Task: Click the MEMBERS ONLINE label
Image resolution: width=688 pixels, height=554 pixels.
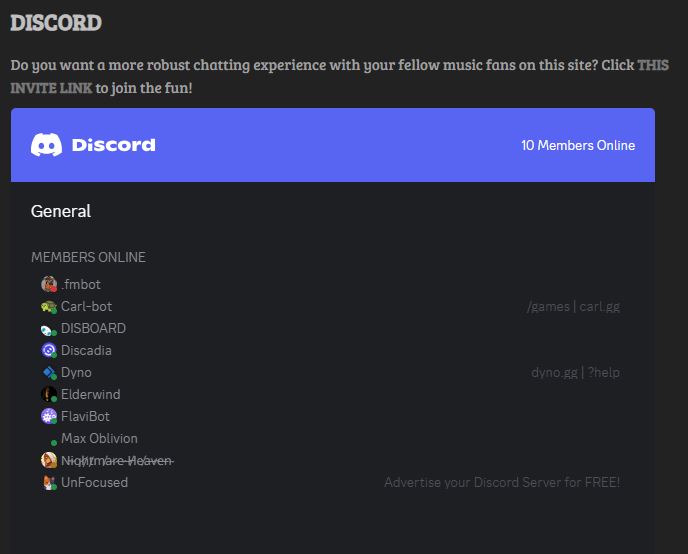Action: click(88, 257)
